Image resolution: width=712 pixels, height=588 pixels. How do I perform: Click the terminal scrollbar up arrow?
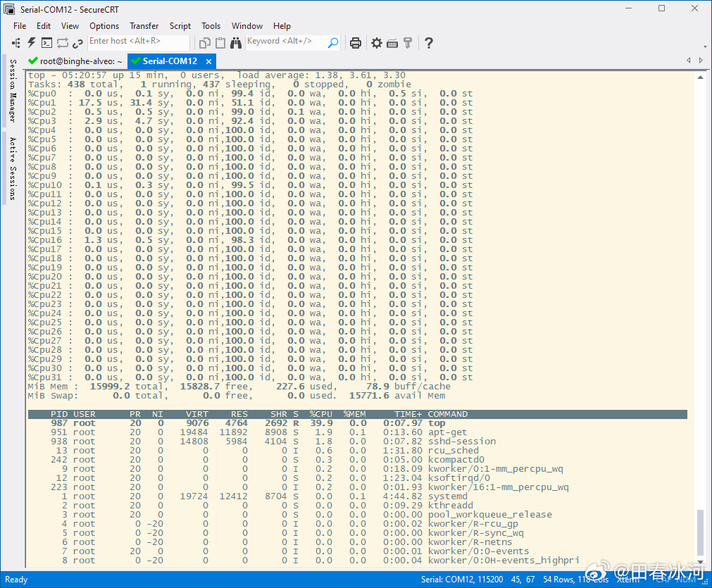tap(700, 77)
